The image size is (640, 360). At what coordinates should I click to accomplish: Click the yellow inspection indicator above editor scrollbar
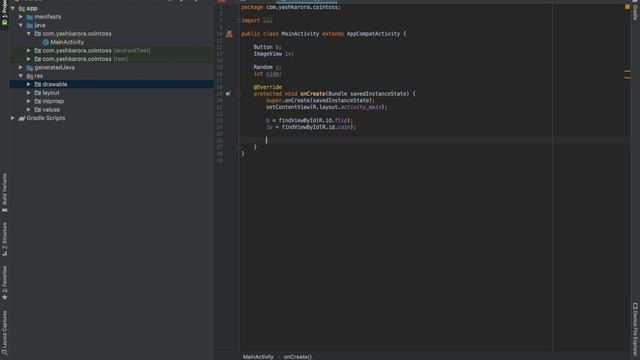pyautogui.click(x=627, y=7)
